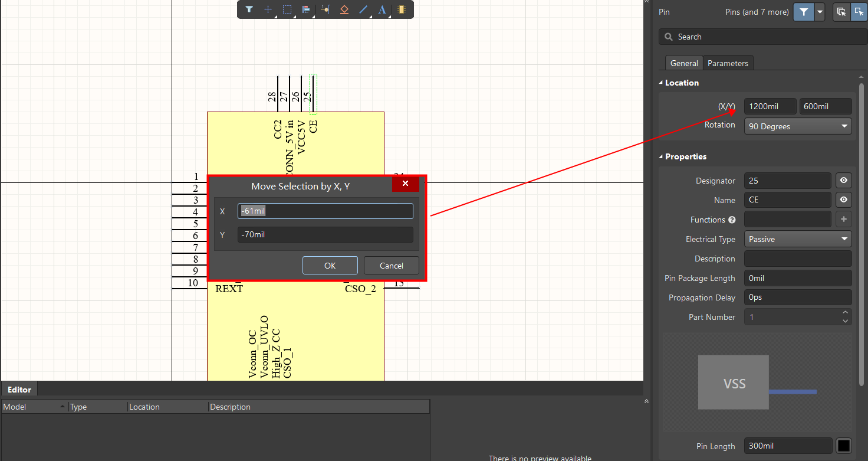868x461 pixels.
Task: Select the Place Text String tool
Action: (382, 9)
